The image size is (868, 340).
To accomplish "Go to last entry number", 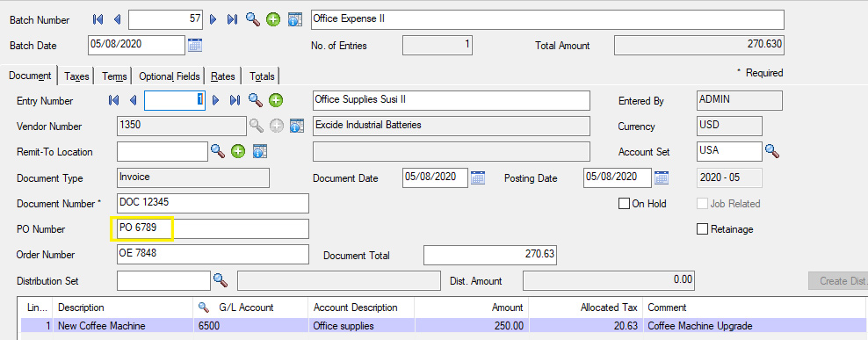I will point(235,100).
